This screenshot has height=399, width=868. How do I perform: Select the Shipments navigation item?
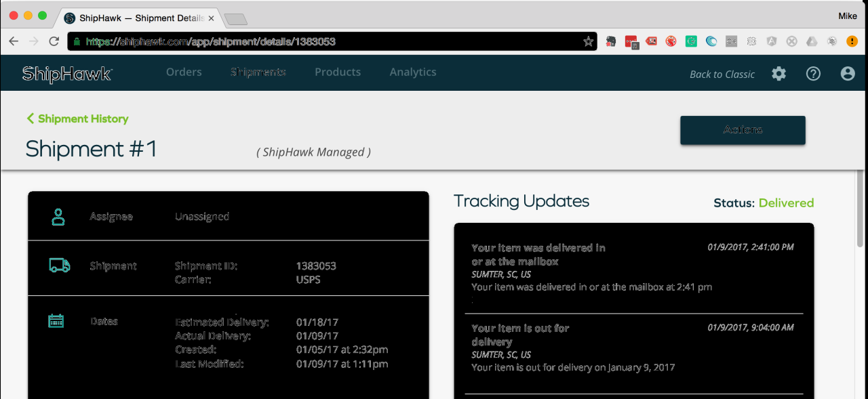click(258, 72)
